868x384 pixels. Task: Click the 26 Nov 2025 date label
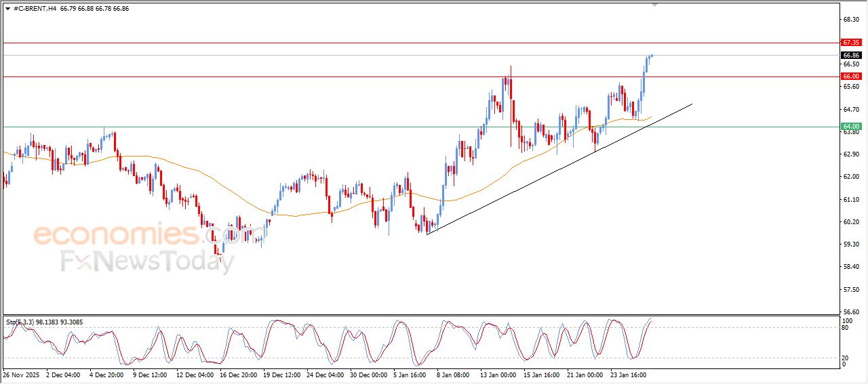pyautogui.click(x=21, y=374)
